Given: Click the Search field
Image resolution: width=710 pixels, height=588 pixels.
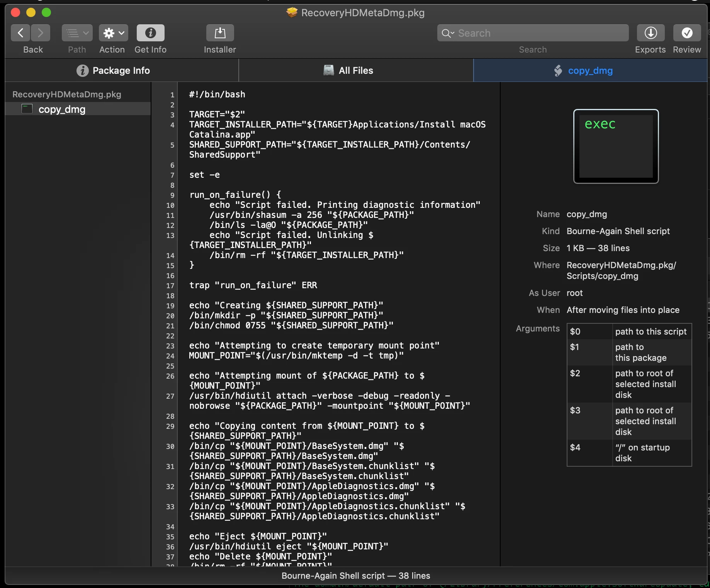Looking at the screenshot, I should tap(533, 33).
